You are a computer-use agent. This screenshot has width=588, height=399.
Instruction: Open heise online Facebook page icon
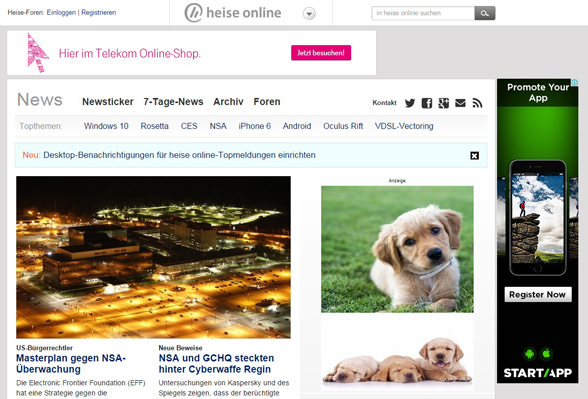pos(427,103)
